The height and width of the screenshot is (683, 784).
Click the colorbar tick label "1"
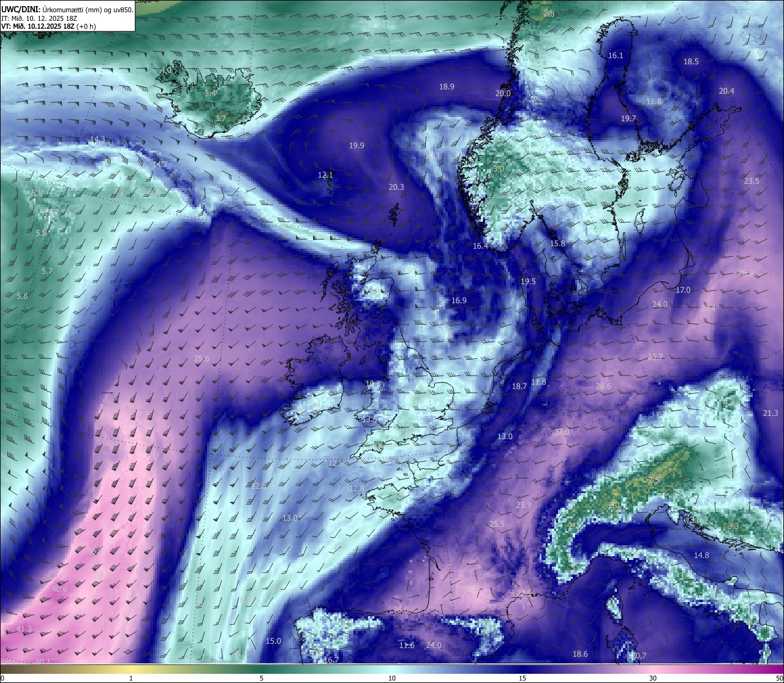131,678
